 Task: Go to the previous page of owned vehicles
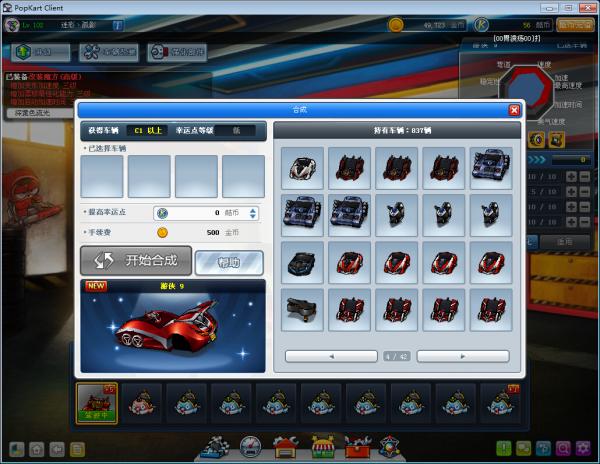[x=331, y=356]
